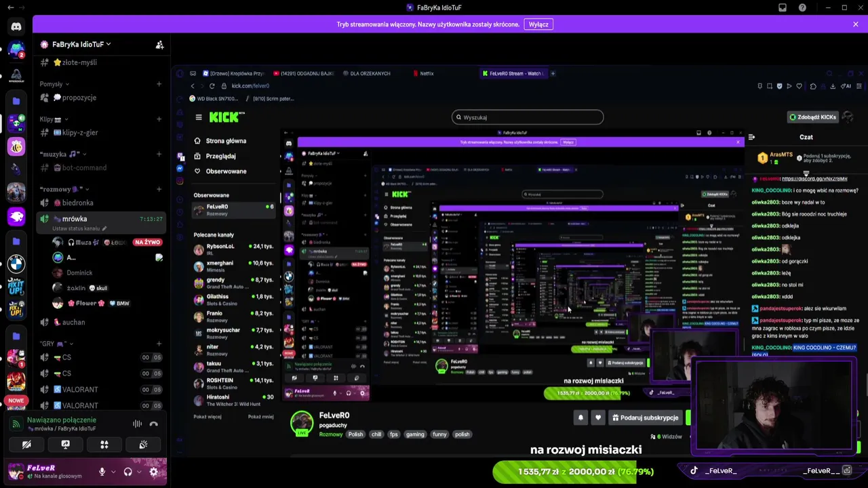Open xmerghani recommended channel
868x488 pixels.
coord(233,266)
